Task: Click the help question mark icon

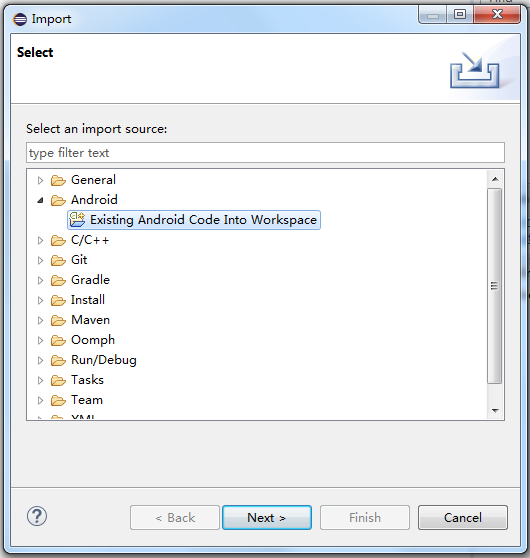Action: click(37, 516)
